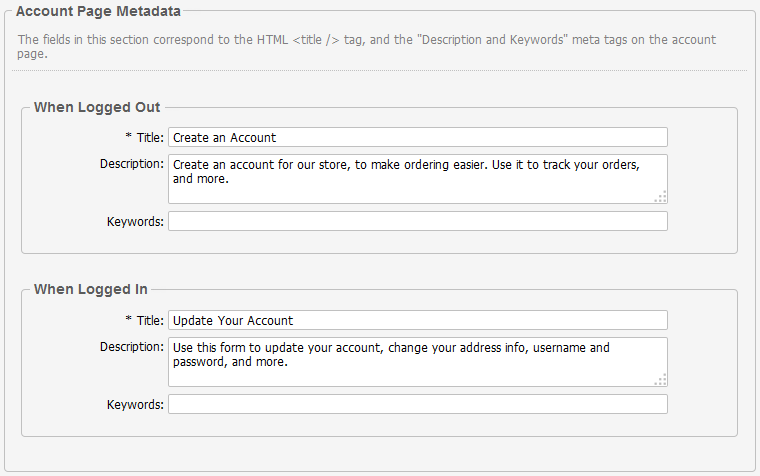
Task: Click the empty Keywords field under When Logged In
Action: 417,404
